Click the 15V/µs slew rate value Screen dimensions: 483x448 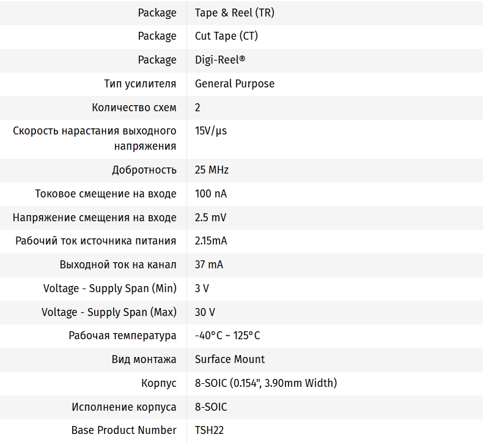click(x=211, y=131)
